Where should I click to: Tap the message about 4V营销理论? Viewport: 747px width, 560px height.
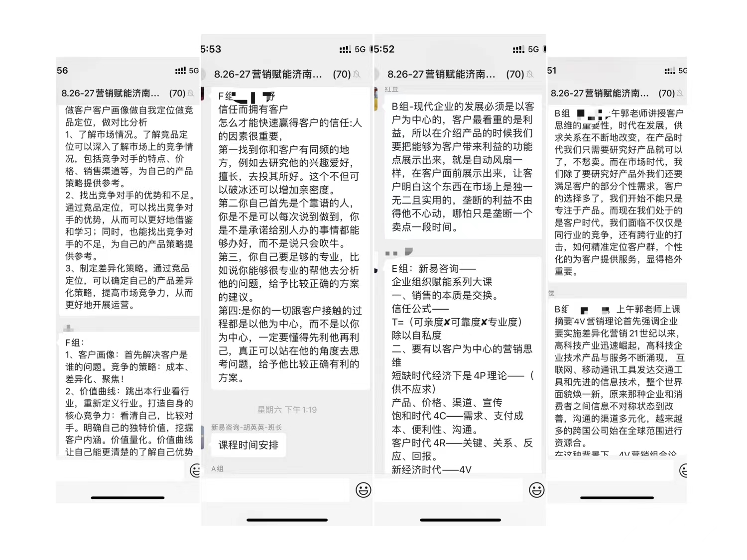pyautogui.click(x=618, y=377)
